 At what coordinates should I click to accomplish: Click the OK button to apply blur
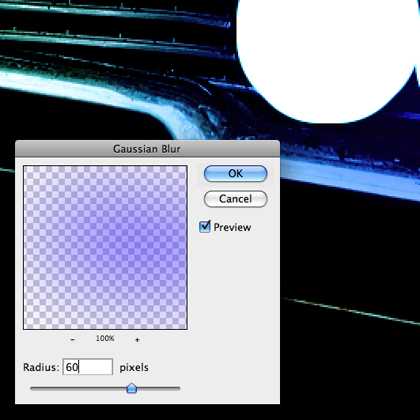(x=235, y=173)
